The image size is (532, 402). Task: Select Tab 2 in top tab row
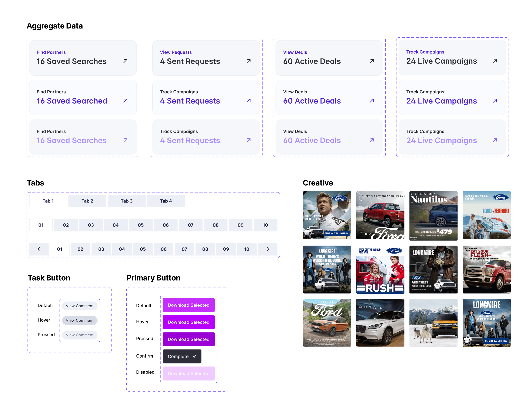tap(87, 201)
